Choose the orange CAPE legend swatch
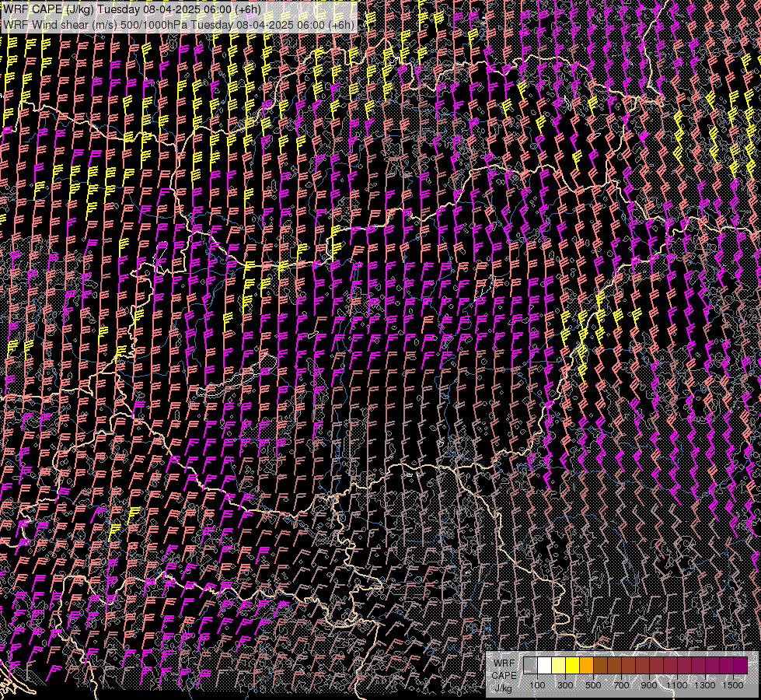 (x=586, y=665)
